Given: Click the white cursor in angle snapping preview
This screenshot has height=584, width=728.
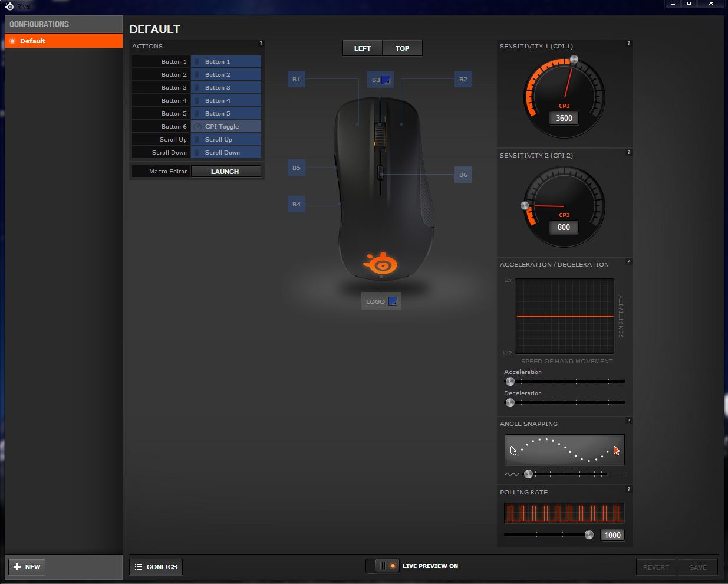Looking at the screenshot, I should tap(513, 451).
